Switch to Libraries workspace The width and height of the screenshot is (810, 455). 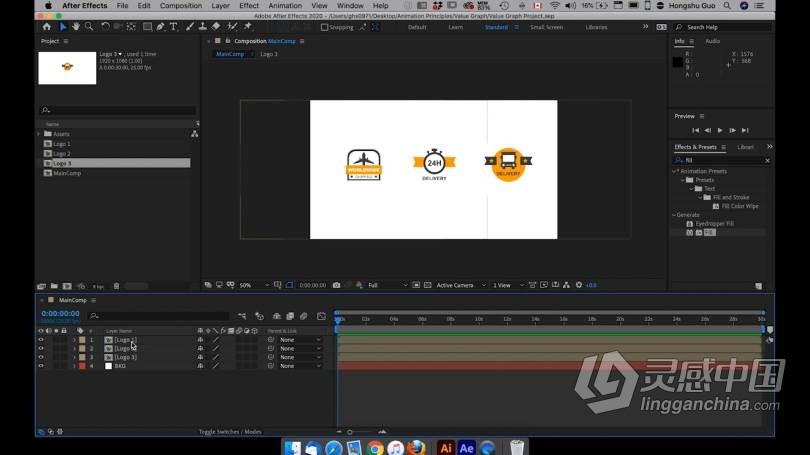(x=596, y=27)
